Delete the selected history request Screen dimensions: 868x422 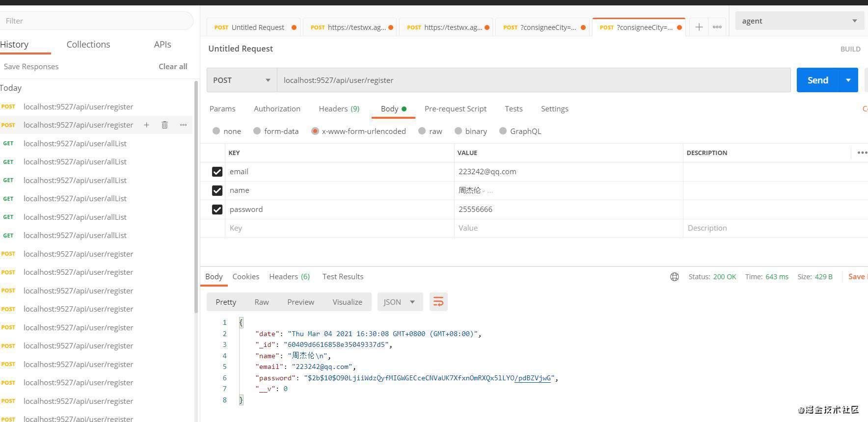tap(164, 125)
